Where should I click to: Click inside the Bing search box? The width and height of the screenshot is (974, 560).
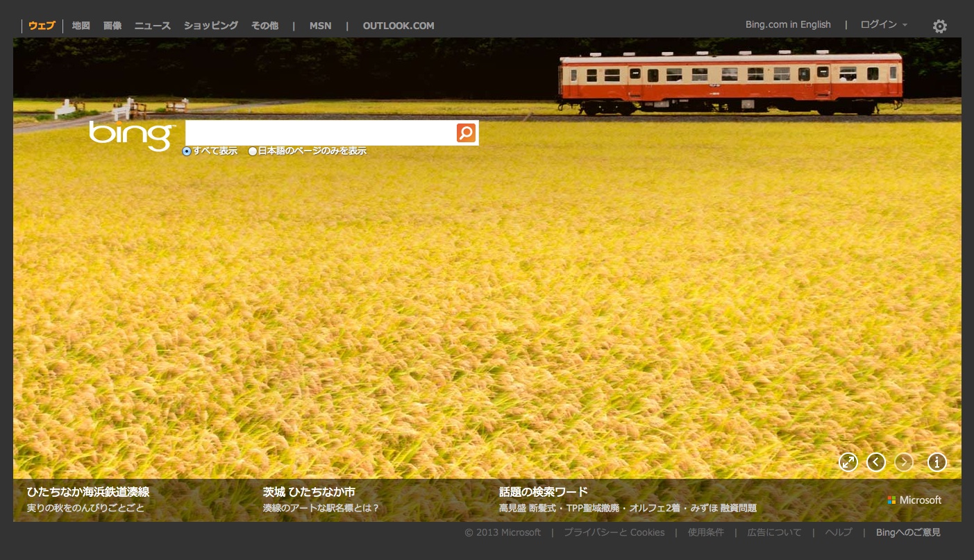pyautogui.click(x=319, y=133)
